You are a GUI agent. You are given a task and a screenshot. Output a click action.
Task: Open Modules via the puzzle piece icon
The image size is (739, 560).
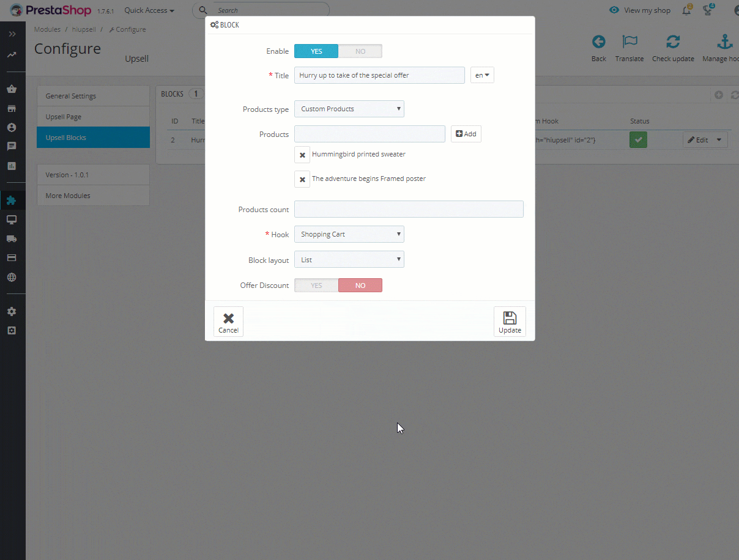[12, 200]
